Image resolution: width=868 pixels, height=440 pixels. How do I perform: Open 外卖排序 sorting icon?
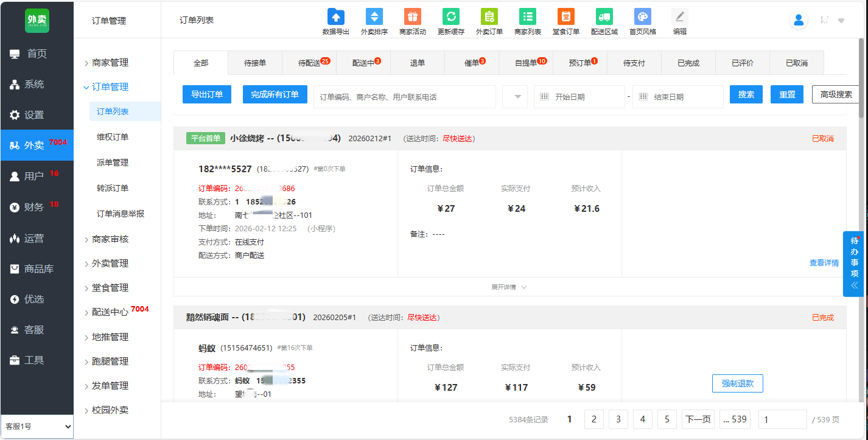point(374,17)
